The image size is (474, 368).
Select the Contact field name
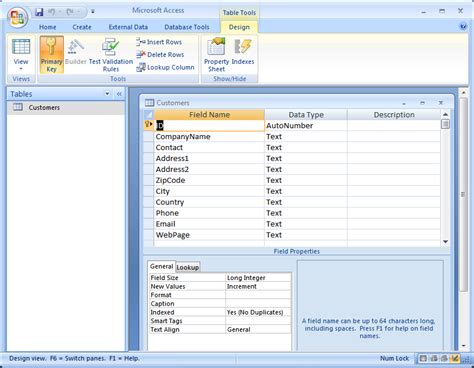click(x=209, y=147)
